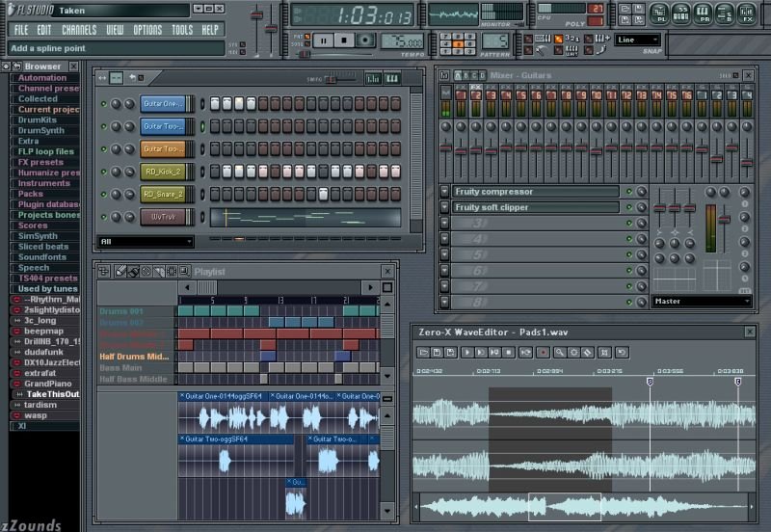Open the OPTIONS menu
Image resolution: width=771 pixels, height=532 pixels.
pos(147,30)
